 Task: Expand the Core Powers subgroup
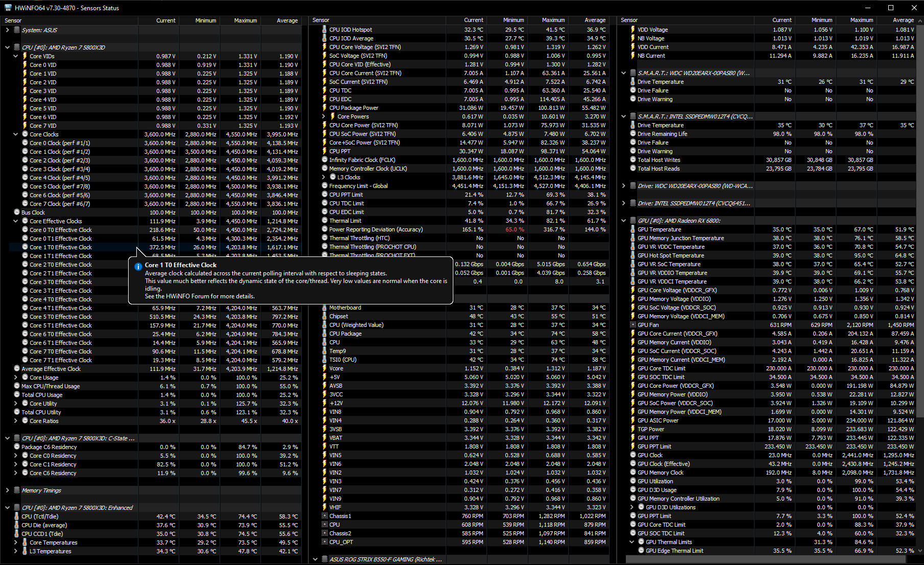(324, 116)
